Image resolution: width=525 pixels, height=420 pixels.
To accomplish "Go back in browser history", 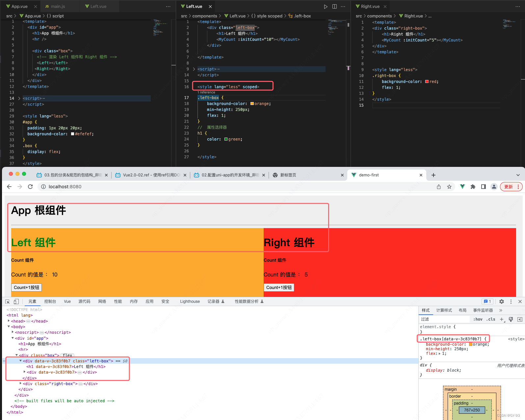I will [x=9, y=187].
